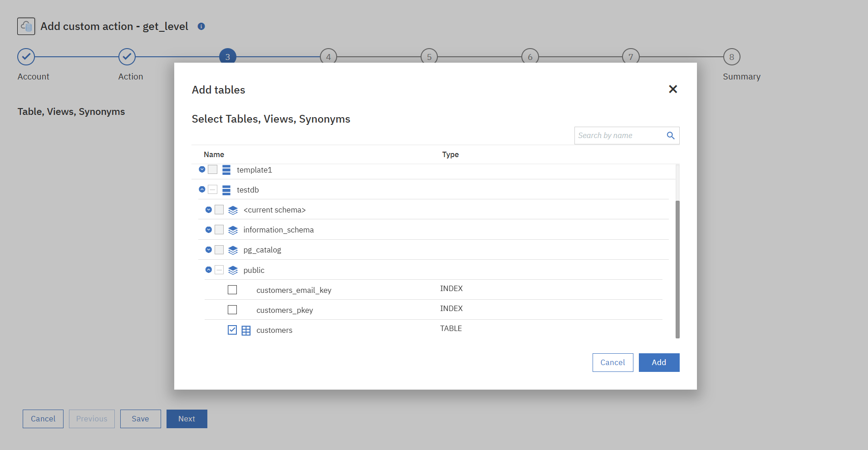Click the TABLE type cell

(x=451, y=328)
